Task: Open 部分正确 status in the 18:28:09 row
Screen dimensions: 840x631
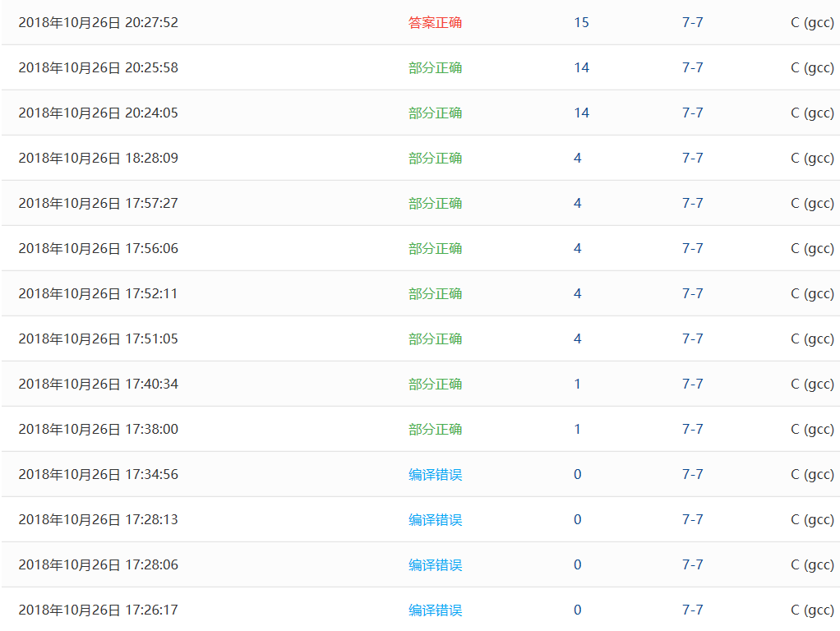Action: click(435, 158)
